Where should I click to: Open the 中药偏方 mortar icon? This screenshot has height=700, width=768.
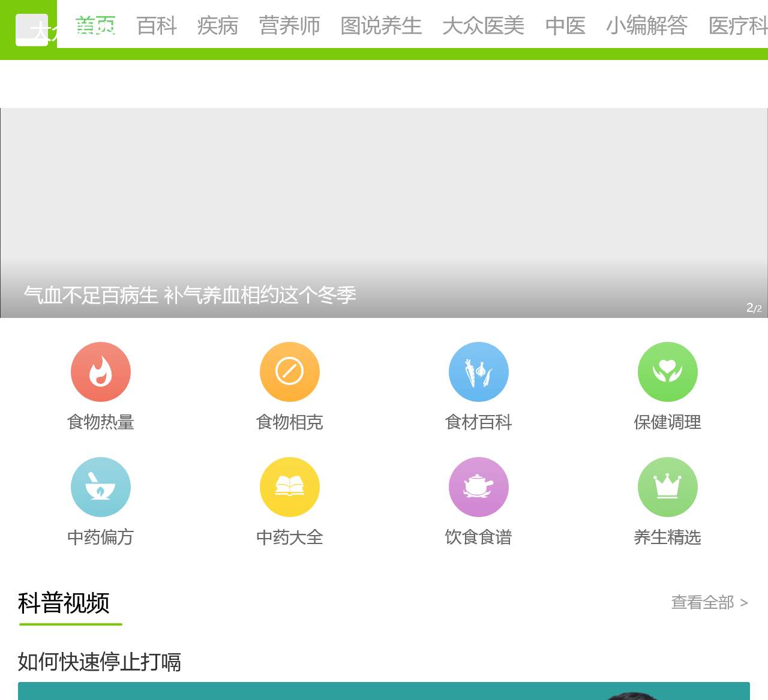click(x=100, y=486)
